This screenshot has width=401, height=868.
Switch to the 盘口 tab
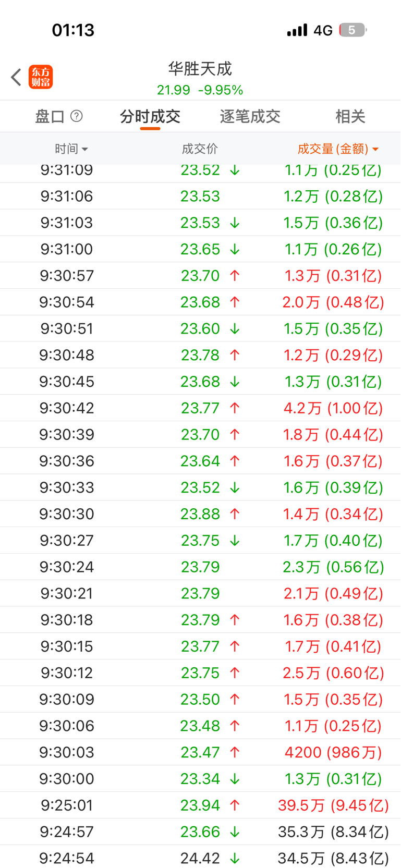(50, 116)
